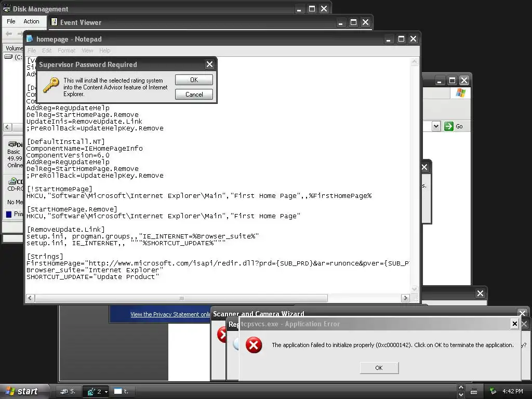The image size is (532, 399).
Task: Open the Edit menu in Notepad
Action: pos(46,50)
